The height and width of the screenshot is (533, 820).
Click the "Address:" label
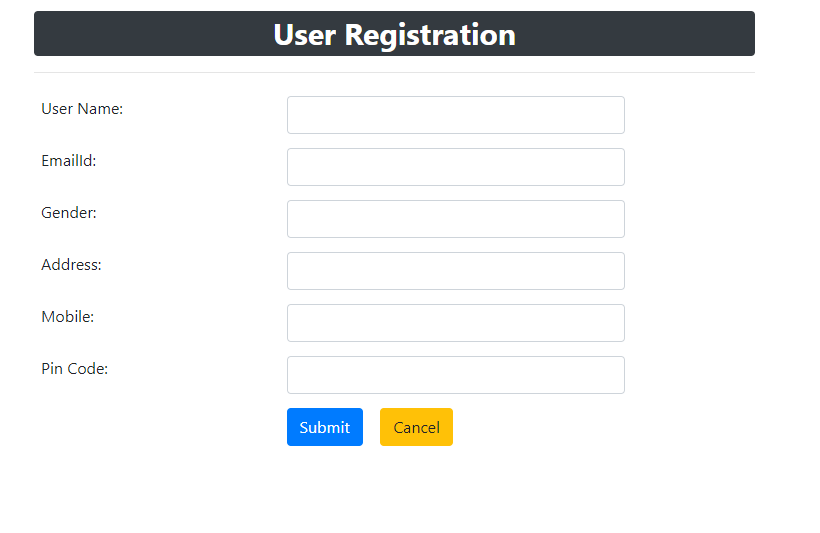coord(71,265)
